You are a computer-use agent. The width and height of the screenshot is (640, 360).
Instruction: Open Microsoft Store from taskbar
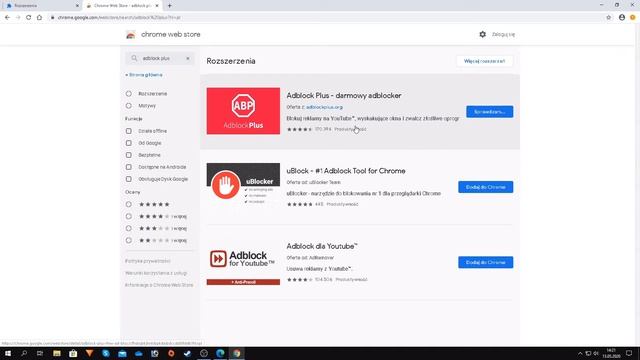click(73, 353)
